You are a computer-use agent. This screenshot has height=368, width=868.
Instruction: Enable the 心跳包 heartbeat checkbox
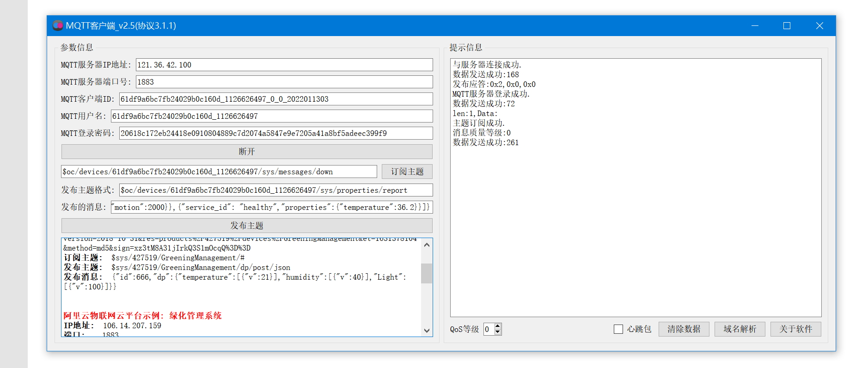click(x=618, y=329)
